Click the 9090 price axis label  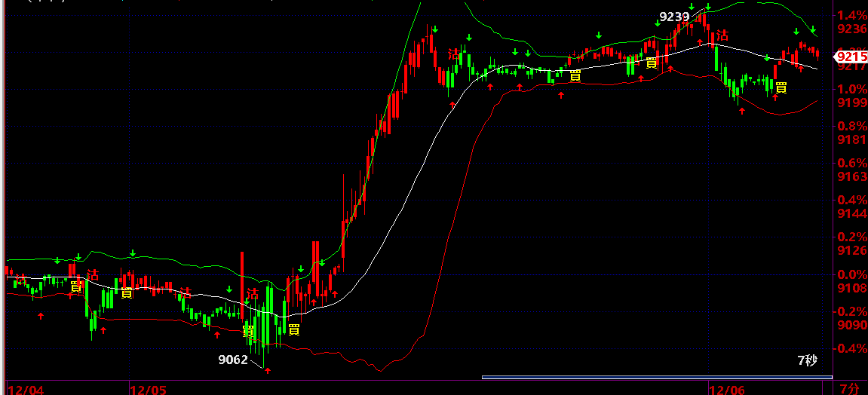(x=852, y=325)
